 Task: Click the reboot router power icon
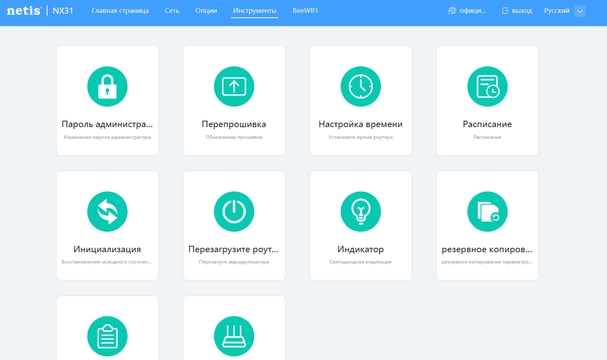(234, 211)
